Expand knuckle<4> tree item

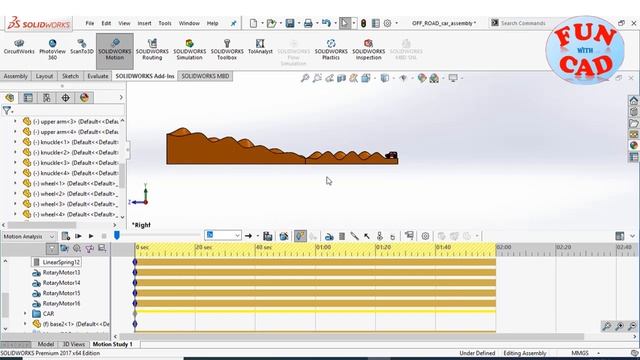tap(16, 173)
